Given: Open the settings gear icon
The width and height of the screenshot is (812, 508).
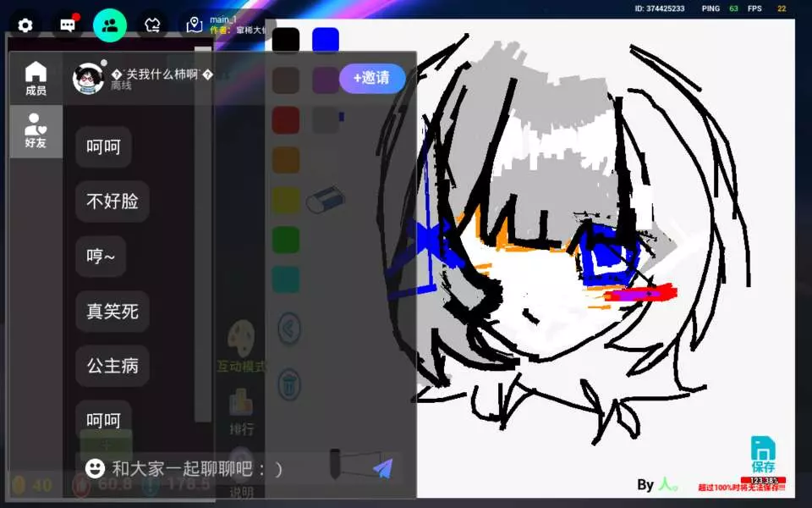Looking at the screenshot, I should coord(25,25).
